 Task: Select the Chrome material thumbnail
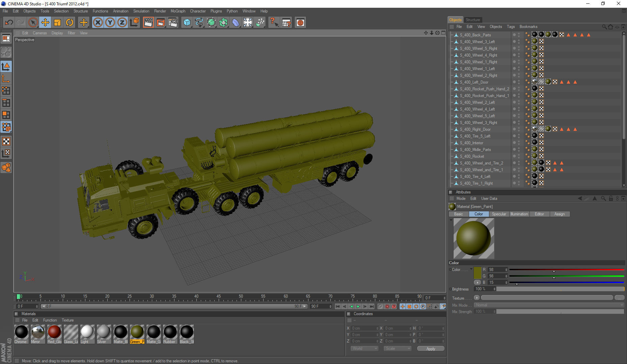21,334
